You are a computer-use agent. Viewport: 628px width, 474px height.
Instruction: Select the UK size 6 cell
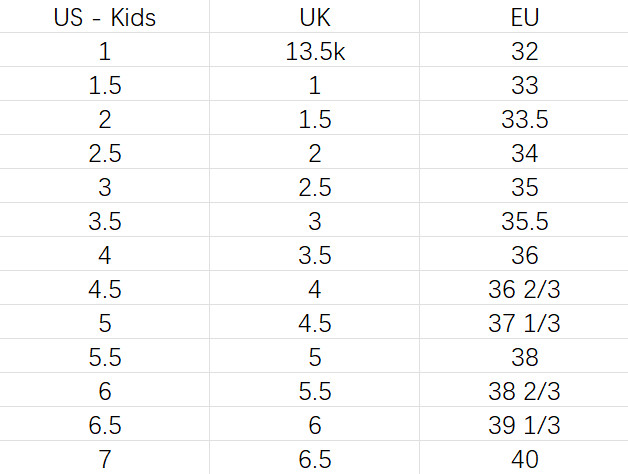coord(314,425)
